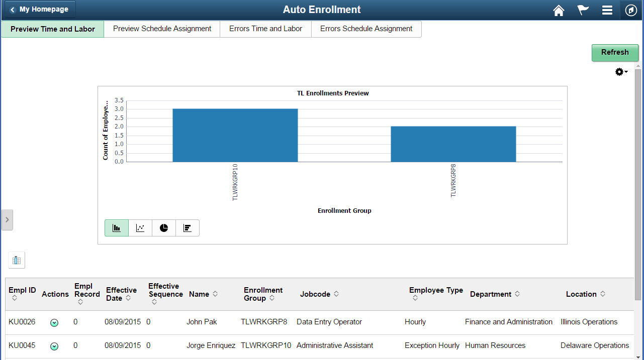Click the Exception Hourly type cell
The image size is (644, 360).
coord(432,345)
